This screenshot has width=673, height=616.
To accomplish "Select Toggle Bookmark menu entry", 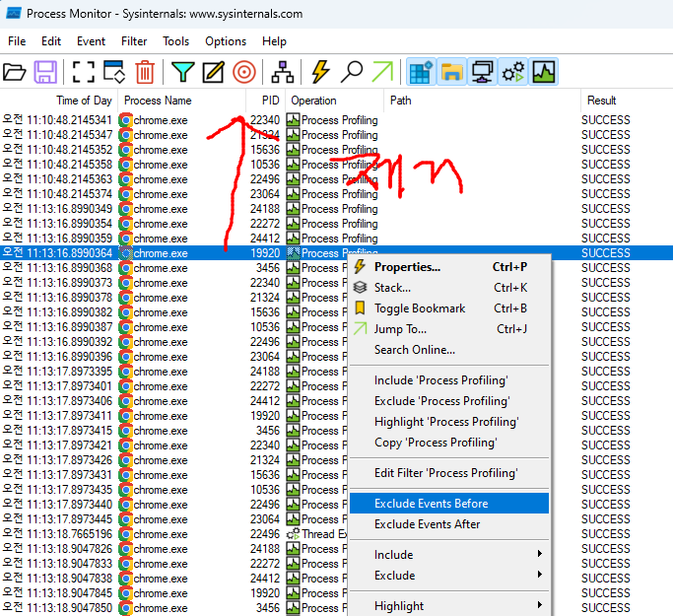I will [x=449, y=308].
